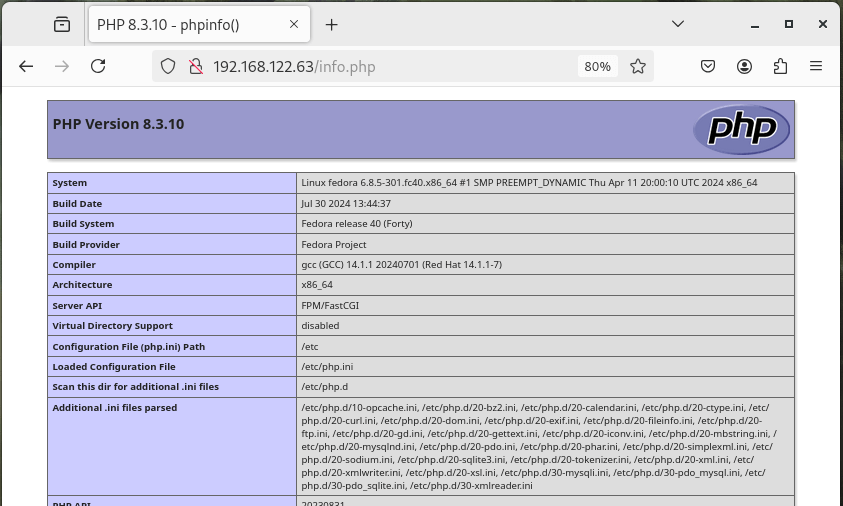The width and height of the screenshot is (843, 506).
Task: Click the Build System label
Action: tap(83, 224)
